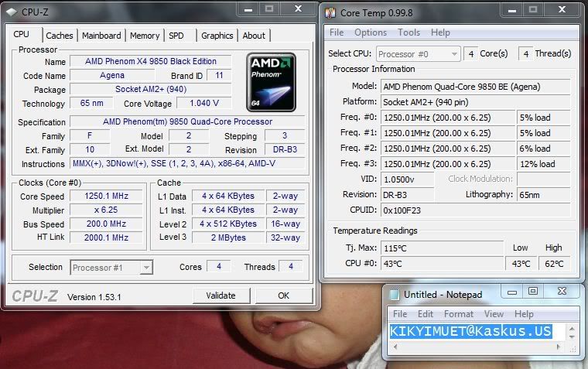Open the Mainboard tab in CPU-Z
The width and height of the screenshot is (588, 369).
[101, 36]
